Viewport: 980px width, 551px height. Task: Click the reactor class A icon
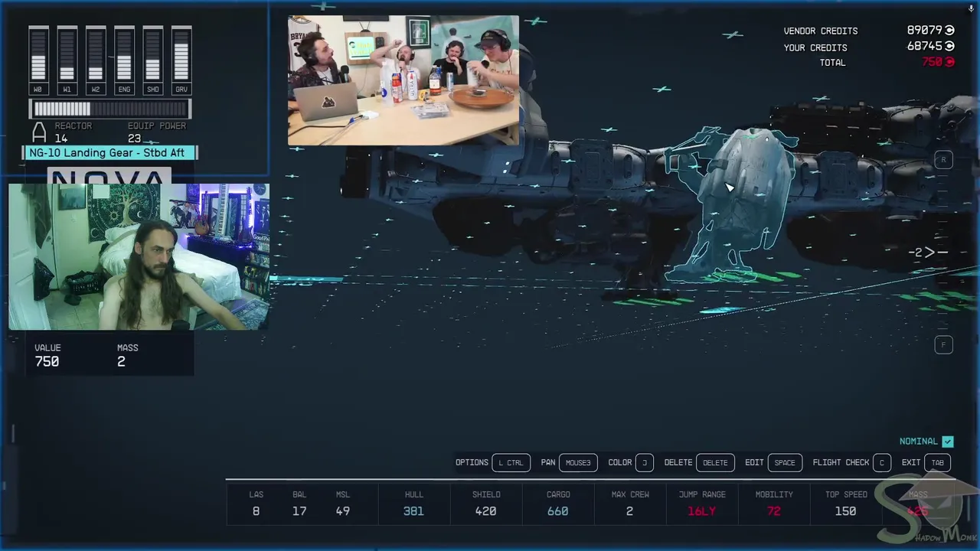[x=39, y=132]
